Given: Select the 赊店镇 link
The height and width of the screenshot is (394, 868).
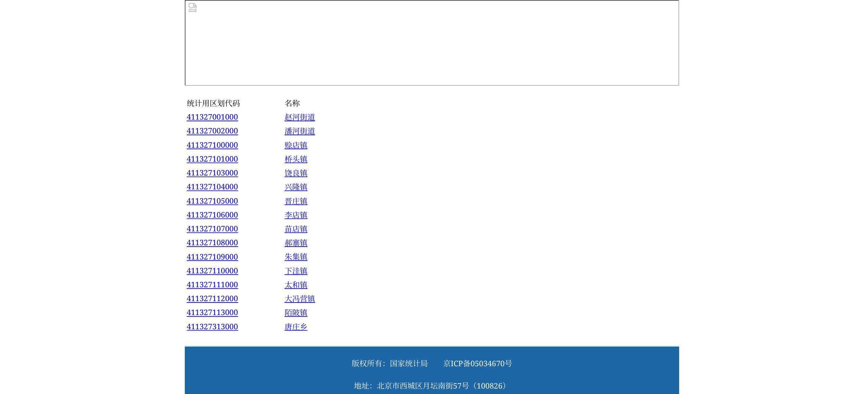Looking at the screenshot, I should [296, 145].
